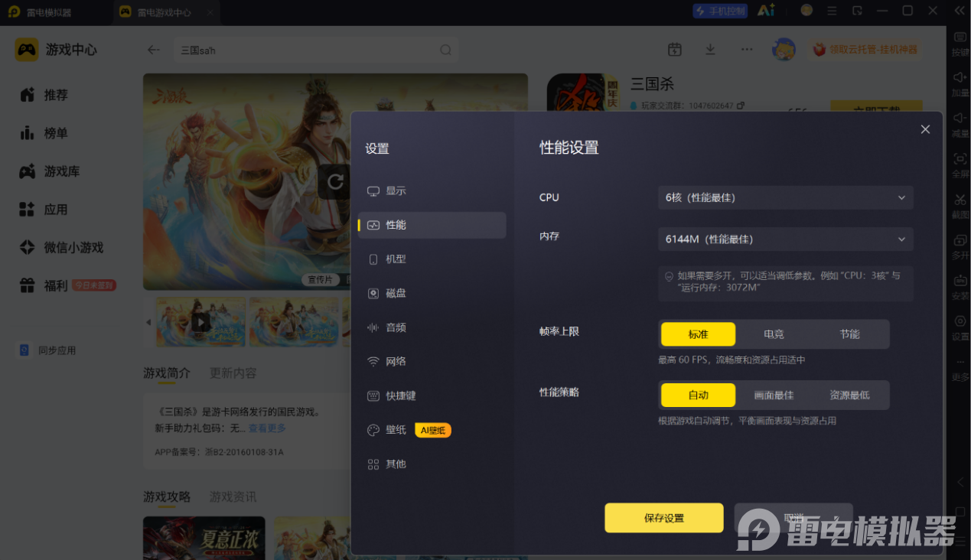Click 更多 more icon in right toolbar

[960, 368]
